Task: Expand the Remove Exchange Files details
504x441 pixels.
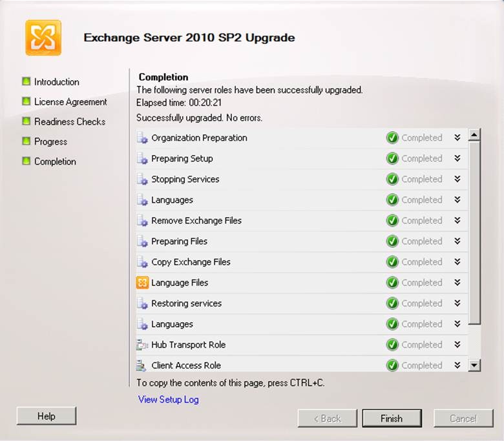Action: (457, 220)
